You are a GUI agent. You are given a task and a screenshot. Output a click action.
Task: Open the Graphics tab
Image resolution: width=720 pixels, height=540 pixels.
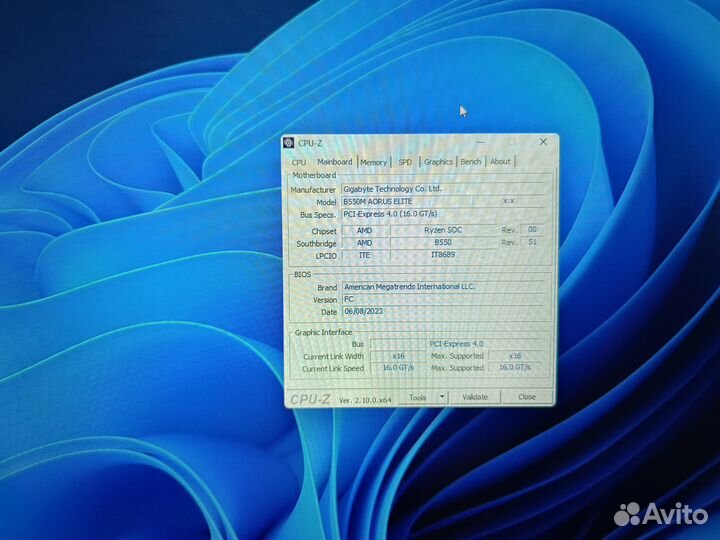tap(438, 162)
